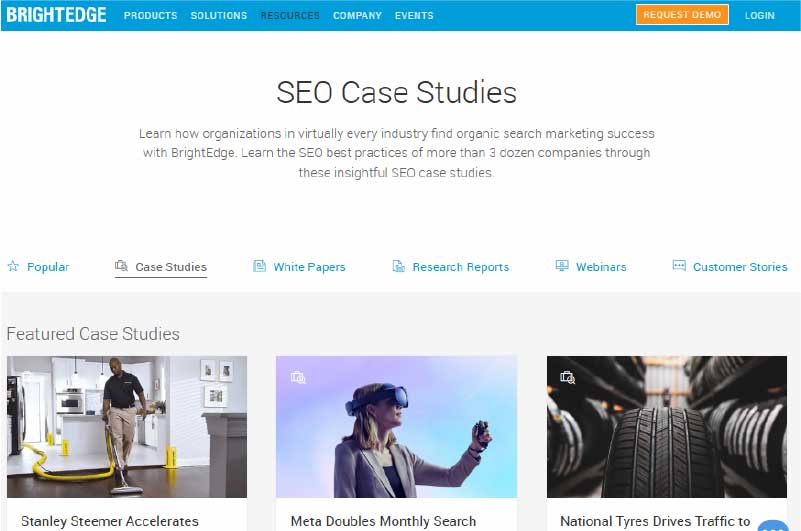This screenshot has width=801, height=531.
Task: Click the Webinars monitor icon
Action: pyautogui.click(x=562, y=266)
